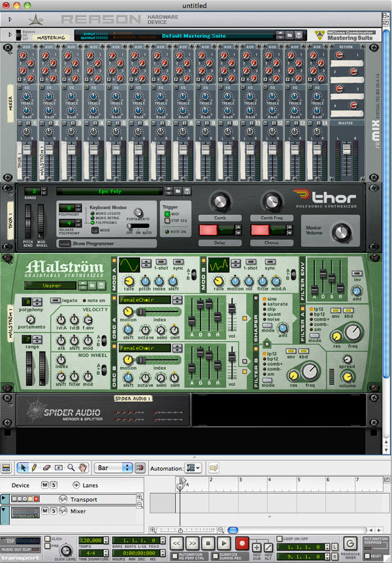
Task: Click Thor's Master Volume knob
Action: pyautogui.click(x=341, y=233)
